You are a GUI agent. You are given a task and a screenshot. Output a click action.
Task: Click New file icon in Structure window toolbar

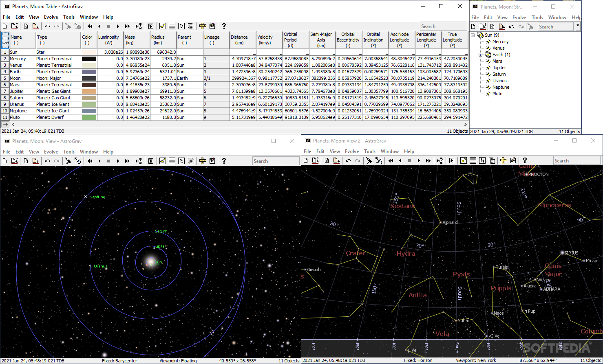(473, 26)
